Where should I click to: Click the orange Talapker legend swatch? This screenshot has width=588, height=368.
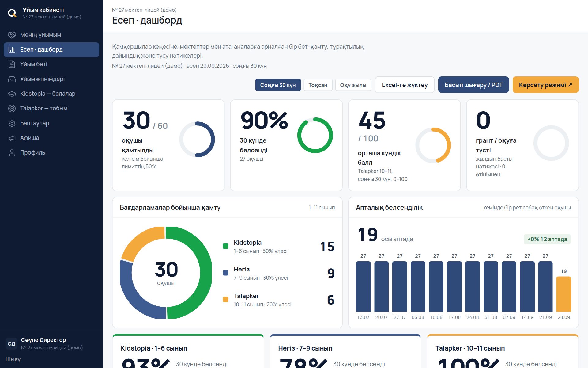click(225, 299)
